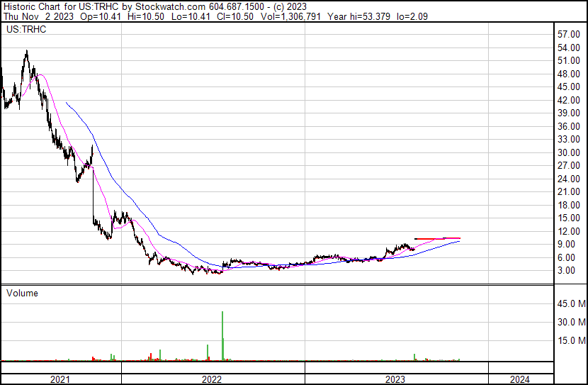Select the 2022 year label on timeline

(x=212, y=379)
